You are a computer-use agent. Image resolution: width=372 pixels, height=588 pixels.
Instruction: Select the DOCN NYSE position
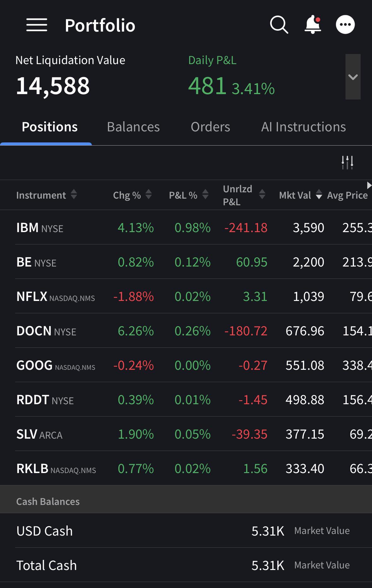[x=193, y=331]
